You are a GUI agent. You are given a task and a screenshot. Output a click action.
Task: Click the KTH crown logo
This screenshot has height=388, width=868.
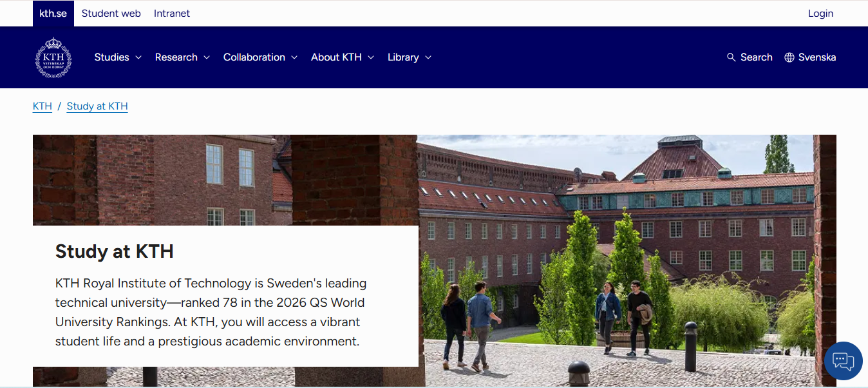(x=53, y=57)
